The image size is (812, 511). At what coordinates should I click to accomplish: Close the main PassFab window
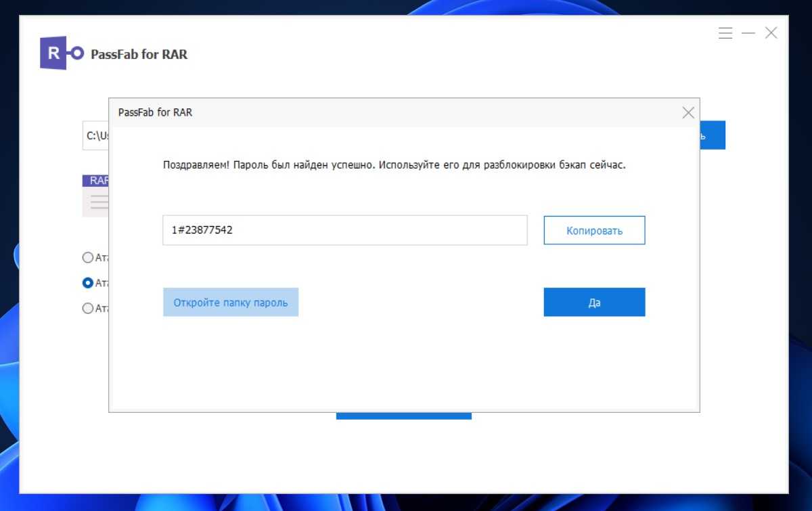(771, 33)
